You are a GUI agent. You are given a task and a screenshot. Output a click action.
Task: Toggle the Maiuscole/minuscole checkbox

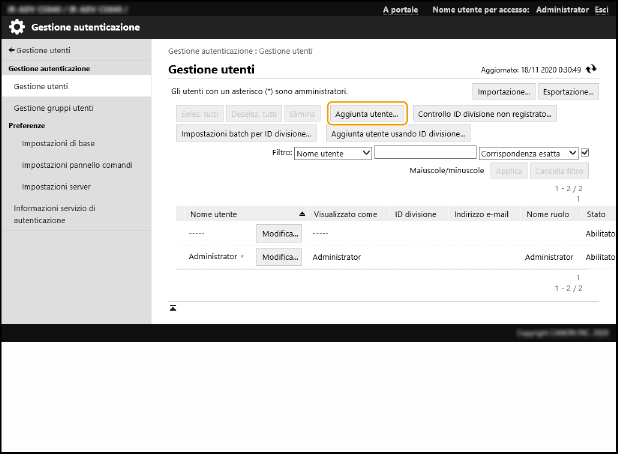(x=586, y=153)
